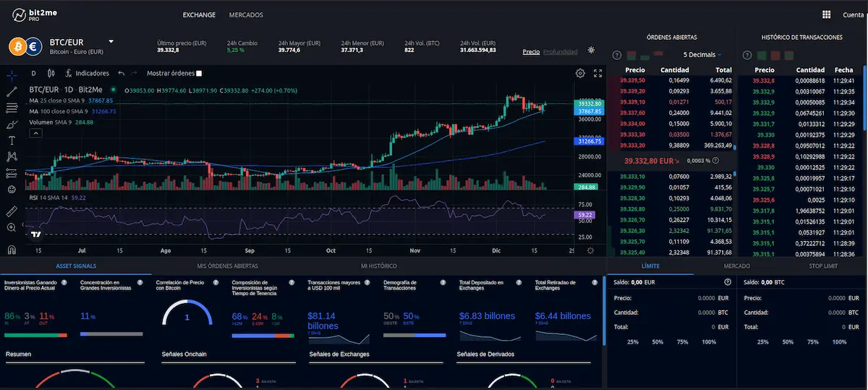
Task: Select the text annotation tool
Action: pyautogui.click(x=12, y=140)
